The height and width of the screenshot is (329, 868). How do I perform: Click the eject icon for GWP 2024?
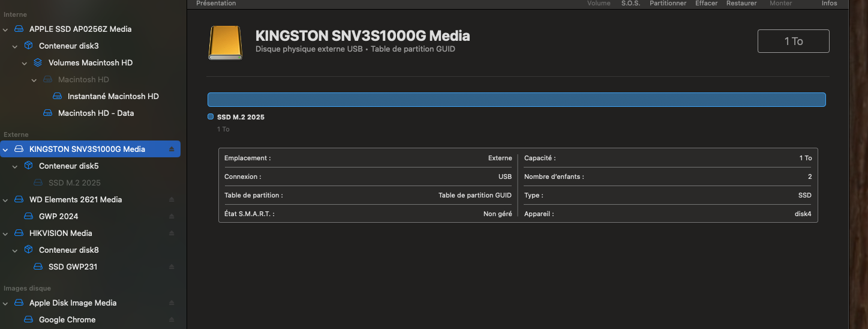point(172,216)
